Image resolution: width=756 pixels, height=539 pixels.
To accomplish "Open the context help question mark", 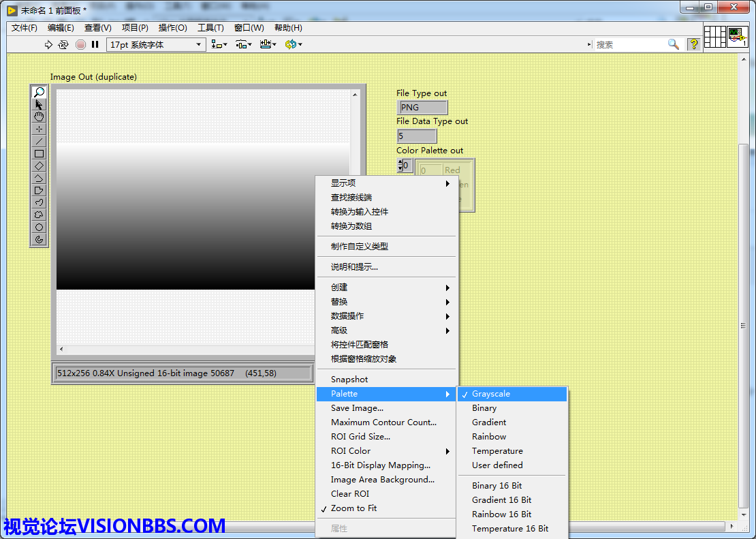I will point(693,44).
